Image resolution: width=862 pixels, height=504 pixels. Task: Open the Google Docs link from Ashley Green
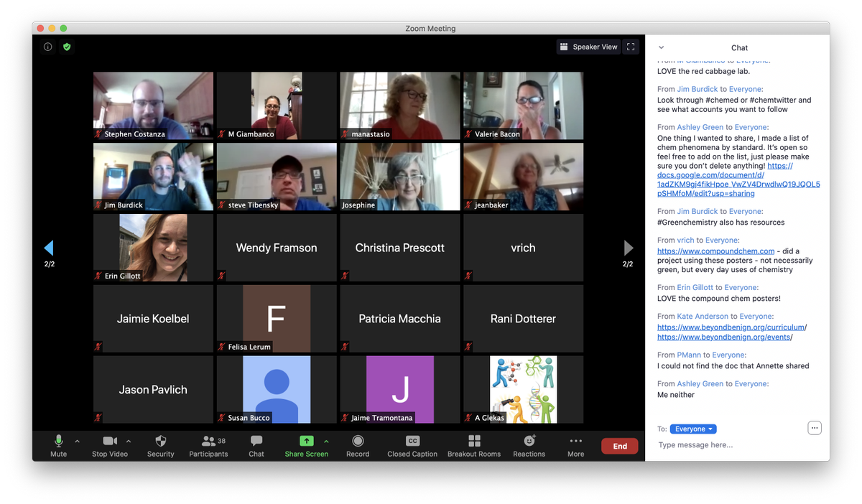(738, 179)
